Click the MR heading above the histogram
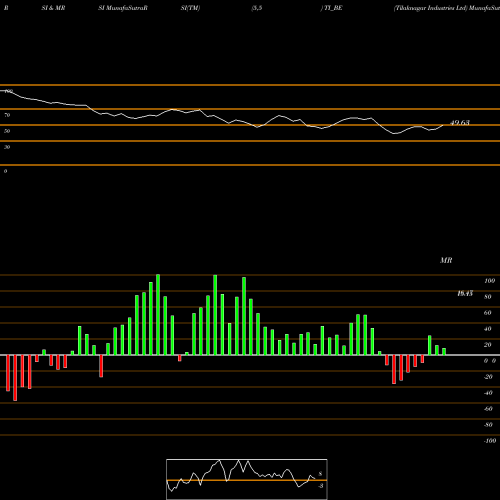Viewport: 500px width, 500px height. click(x=446, y=260)
